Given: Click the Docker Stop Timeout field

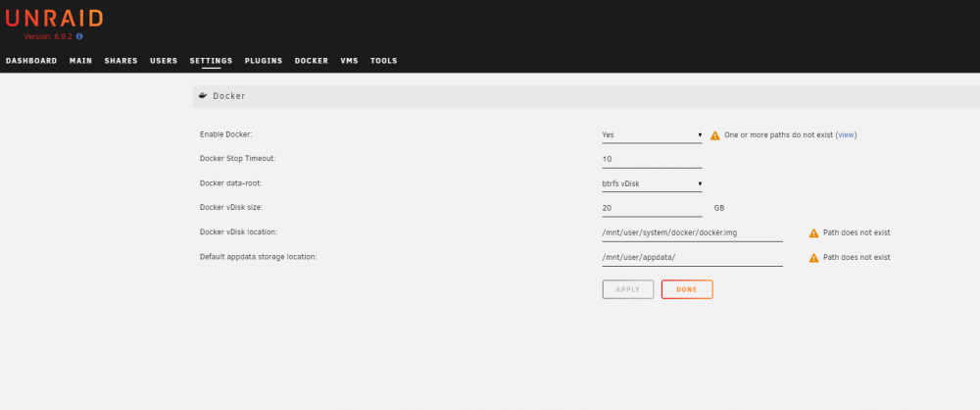Looking at the screenshot, I should [652, 159].
